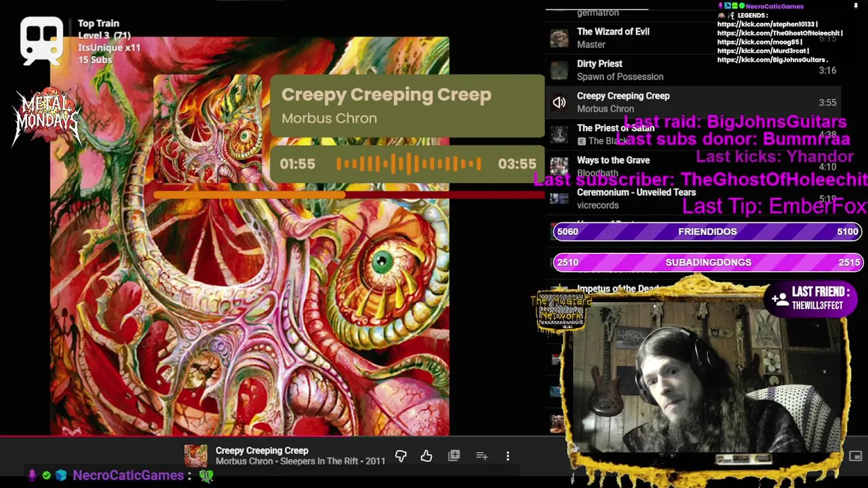
Task: Click NecroCaticGames username in top chat
Action: [x=774, y=6]
